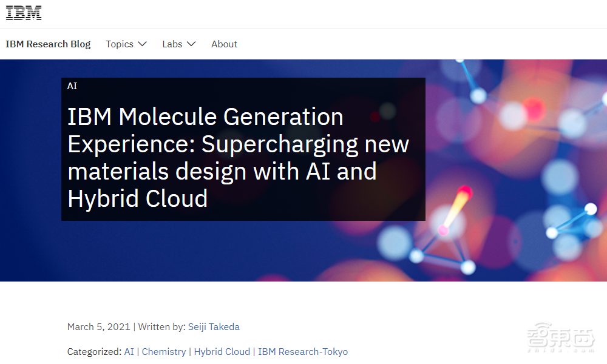Go to the About page
This screenshot has width=607, height=364.
[224, 44]
